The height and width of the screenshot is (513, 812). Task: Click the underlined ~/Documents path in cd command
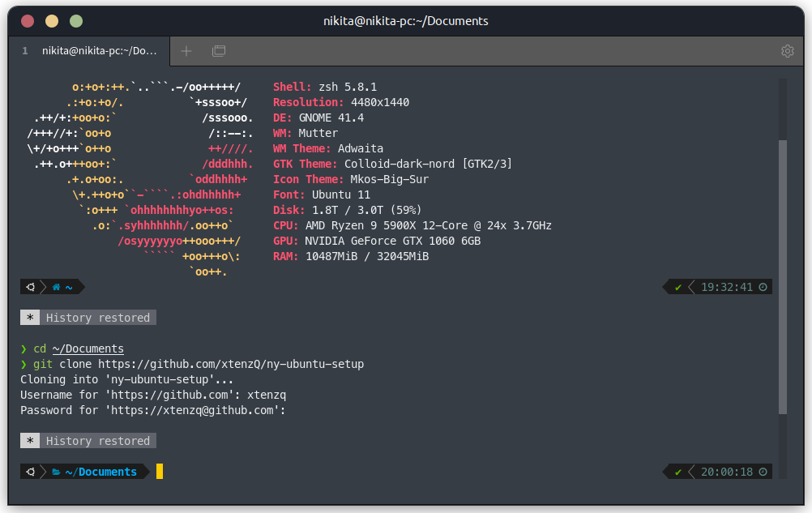[x=88, y=348]
